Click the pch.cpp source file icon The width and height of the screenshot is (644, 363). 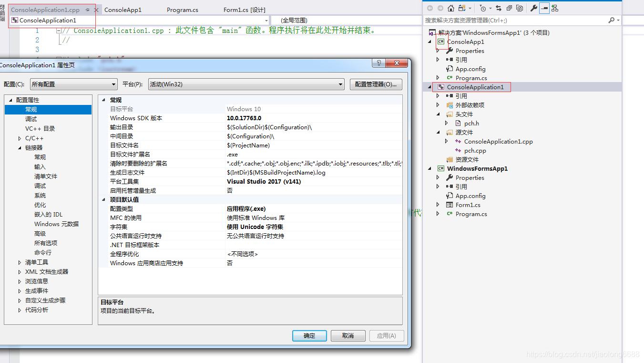(x=458, y=150)
